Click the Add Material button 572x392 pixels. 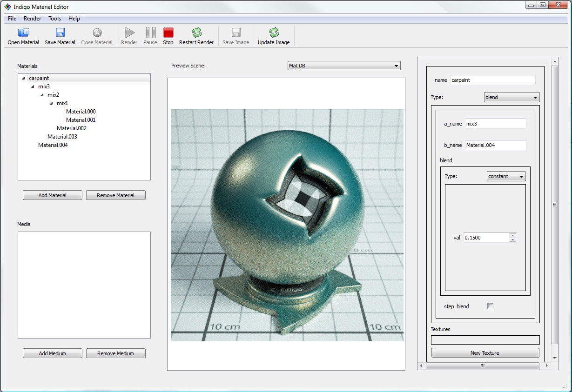[x=53, y=195]
